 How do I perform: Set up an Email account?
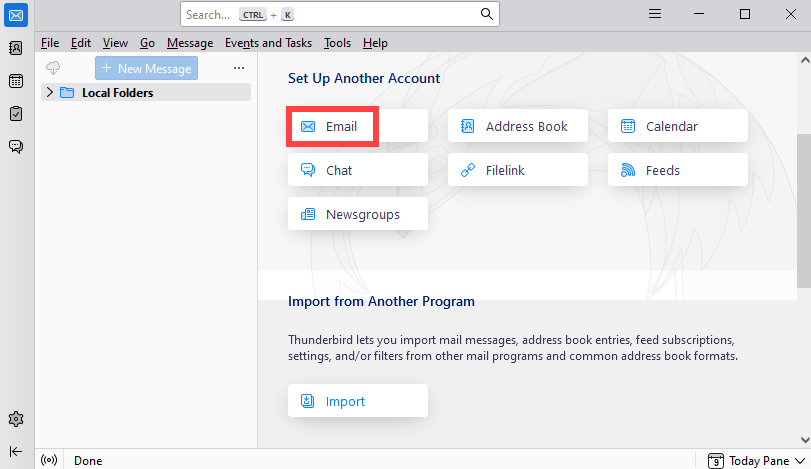(x=358, y=126)
